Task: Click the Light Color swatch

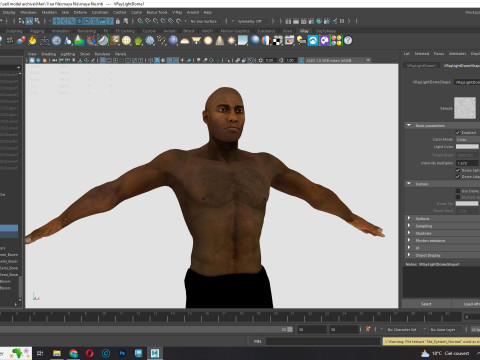Action: click(467, 146)
